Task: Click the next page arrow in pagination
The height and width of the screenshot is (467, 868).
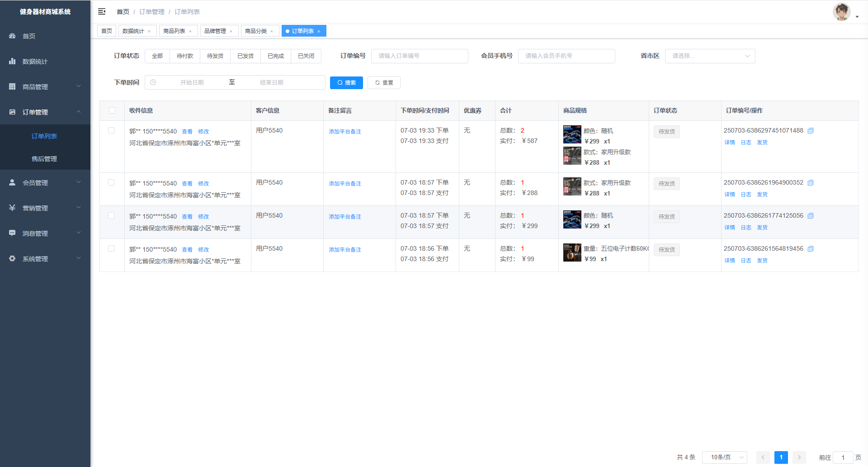Action: [x=799, y=457]
